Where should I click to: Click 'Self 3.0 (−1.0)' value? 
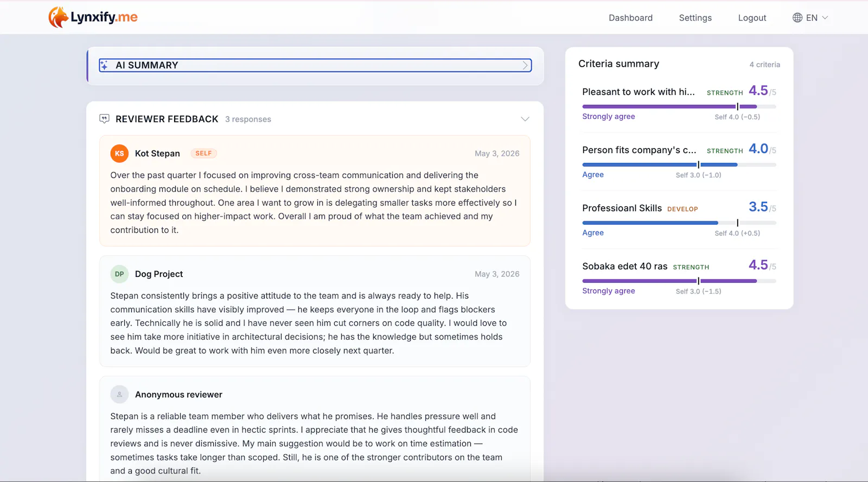click(698, 175)
